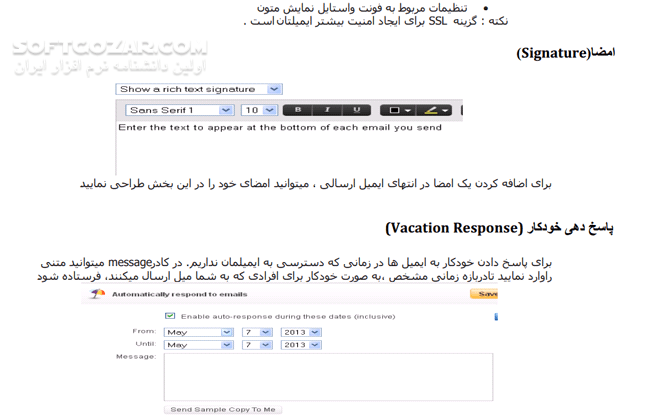Open the Sans Serif 1 font dropdown
650x415 pixels.
coord(179,110)
